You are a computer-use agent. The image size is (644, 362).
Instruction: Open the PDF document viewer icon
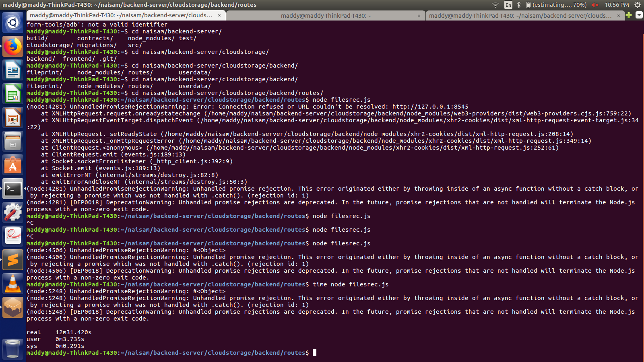13,237
